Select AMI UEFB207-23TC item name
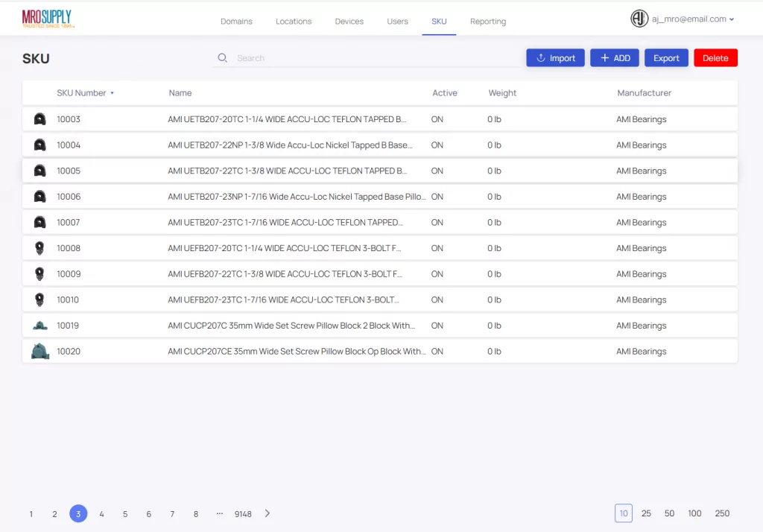Screen dimensions: 763x532 (284, 300)
